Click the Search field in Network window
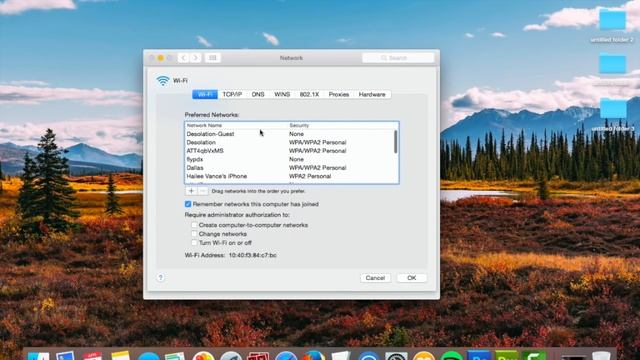The height and width of the screenshot is (360, 640). pyautogui.click(x=398, y=58)
